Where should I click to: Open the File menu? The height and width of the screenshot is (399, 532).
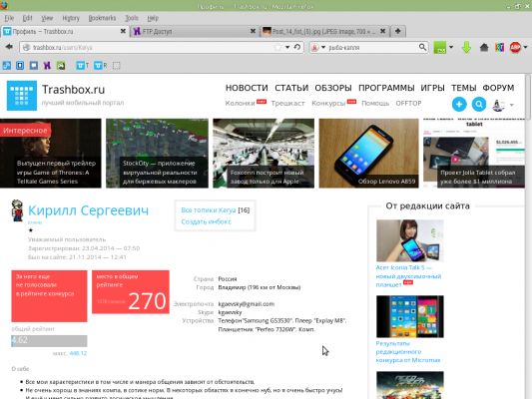[x=9, y=18]
